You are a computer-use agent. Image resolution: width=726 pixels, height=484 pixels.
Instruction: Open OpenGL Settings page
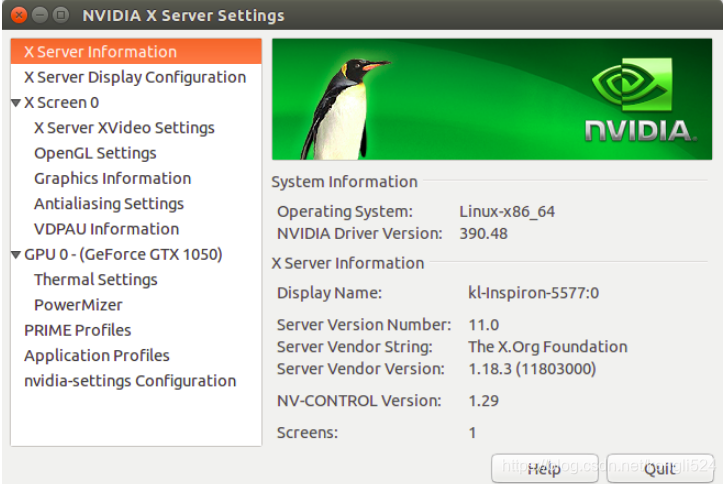95,153
